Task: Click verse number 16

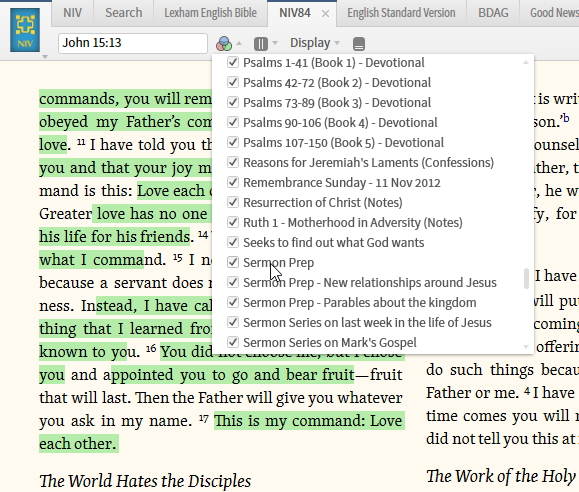Action: 151,349
